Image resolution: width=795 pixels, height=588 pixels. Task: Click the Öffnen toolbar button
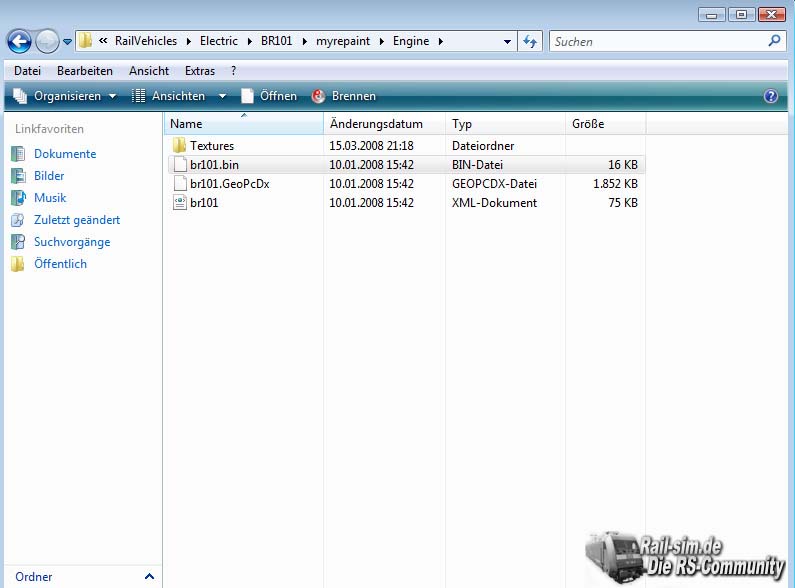[x=269, y=96]
